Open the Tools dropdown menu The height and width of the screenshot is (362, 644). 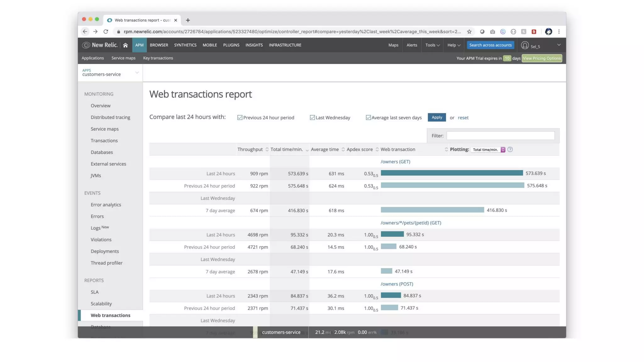(432, 45)
